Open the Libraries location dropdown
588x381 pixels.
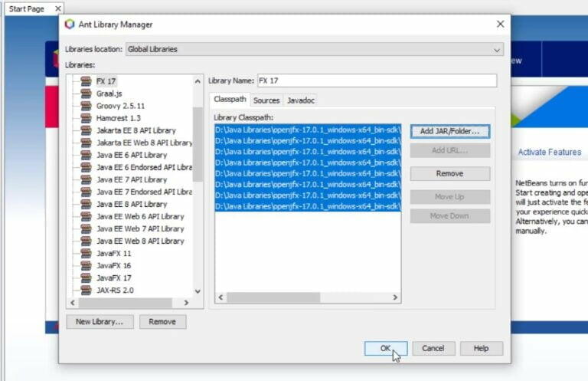315,49
